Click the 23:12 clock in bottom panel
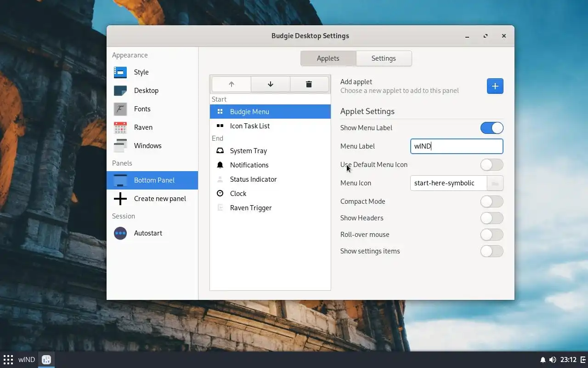The image size is (588, 368). 568,360
